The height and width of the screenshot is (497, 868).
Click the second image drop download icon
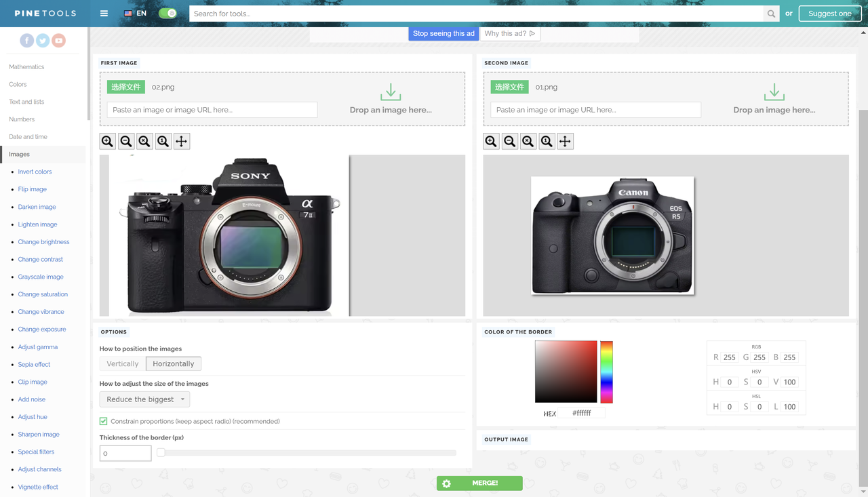774,92
